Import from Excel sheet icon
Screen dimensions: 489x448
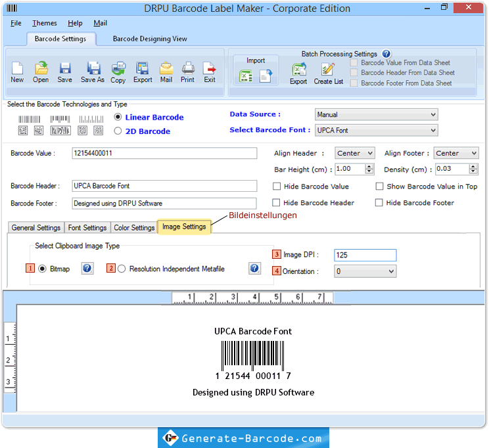click(246, 76)
